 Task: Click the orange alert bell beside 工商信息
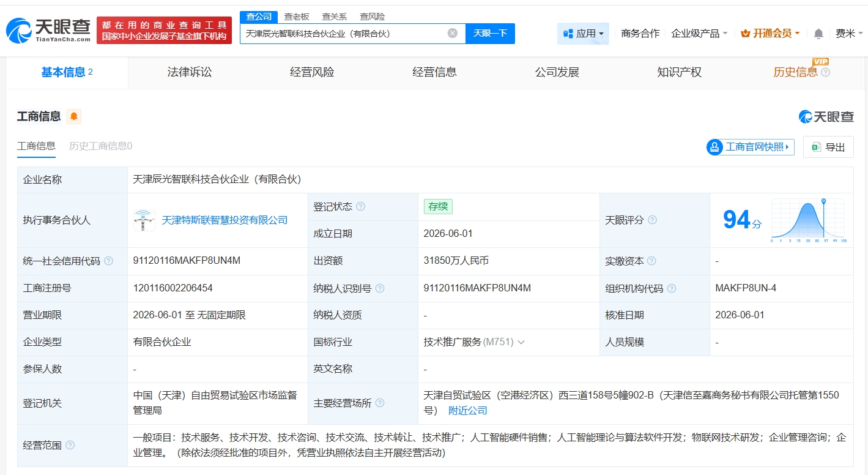click(x=74, y=116)
